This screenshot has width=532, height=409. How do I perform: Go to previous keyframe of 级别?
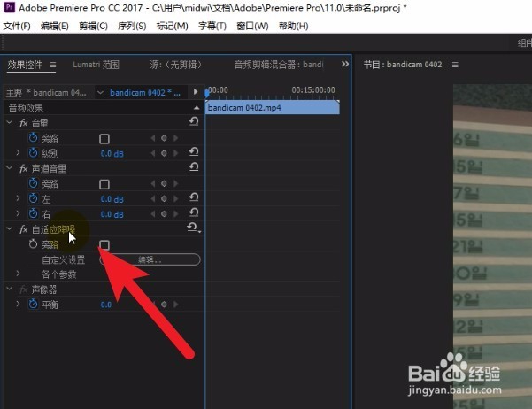152,153
